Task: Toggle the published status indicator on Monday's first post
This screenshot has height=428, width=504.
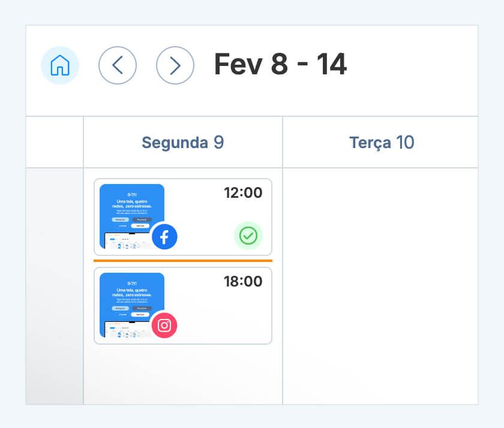Action: [249, 236]
